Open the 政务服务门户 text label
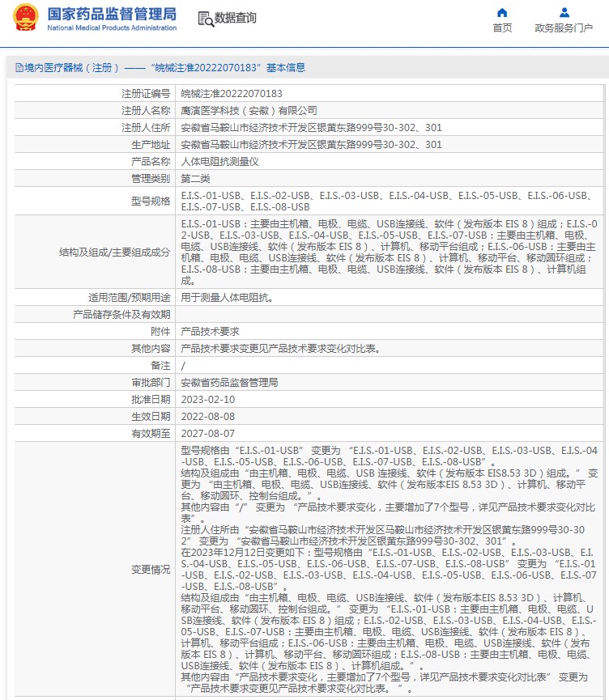The image size is (609, 700). pyautogui.click(x=564, y=28)
